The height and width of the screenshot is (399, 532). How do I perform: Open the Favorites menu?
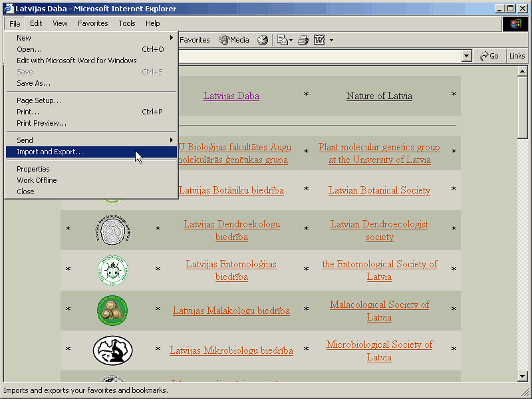[92, 23]
